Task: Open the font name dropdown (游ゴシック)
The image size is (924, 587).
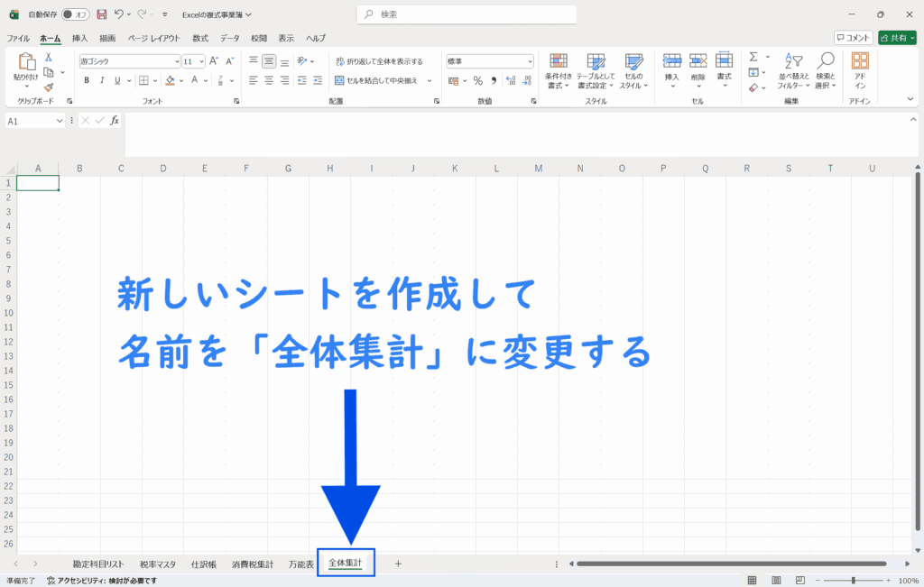Action: click(x=177, y=61)
